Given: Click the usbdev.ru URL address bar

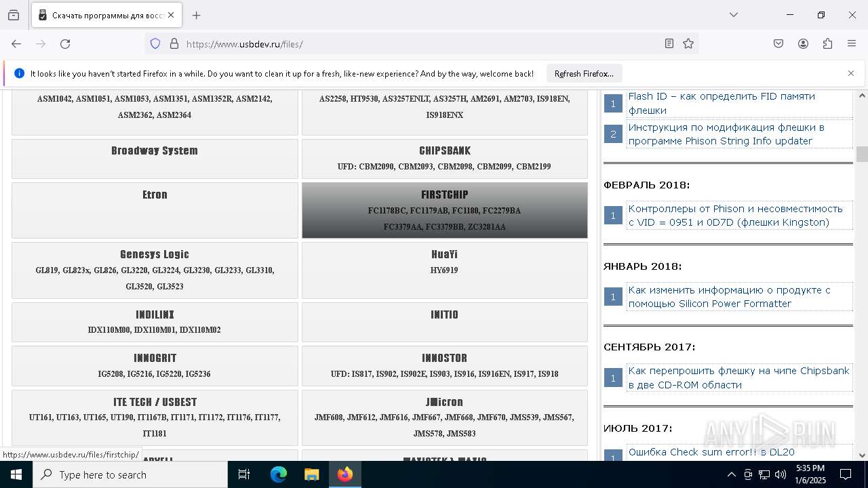Looking at the screenshot, I should (x=420, y=44).
